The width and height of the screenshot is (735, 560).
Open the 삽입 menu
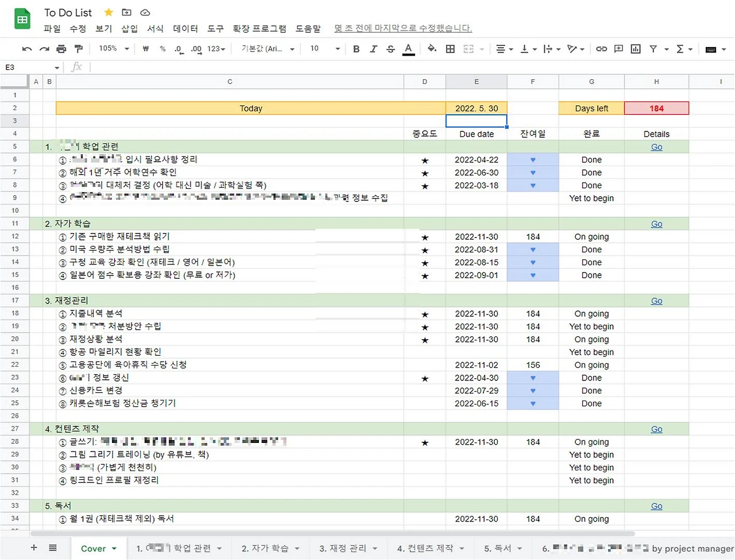[130, 29]
